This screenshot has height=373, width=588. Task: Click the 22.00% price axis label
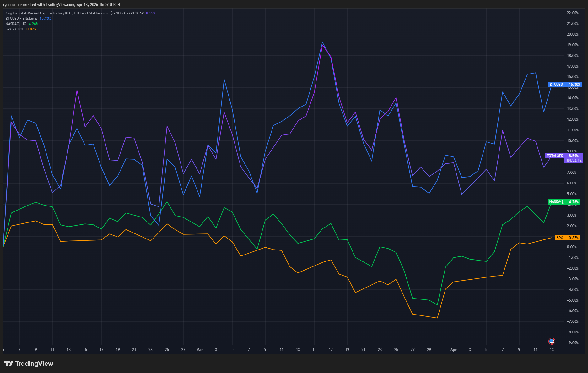[573, 13]
